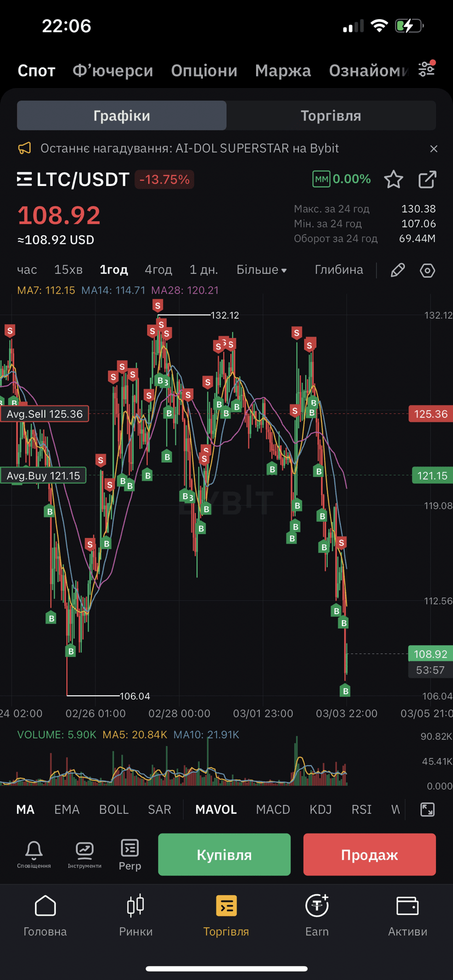Screen dimensions: 453x980
Task: Tap the current price tag 108.92 on axis
Action: coord(431,654)
